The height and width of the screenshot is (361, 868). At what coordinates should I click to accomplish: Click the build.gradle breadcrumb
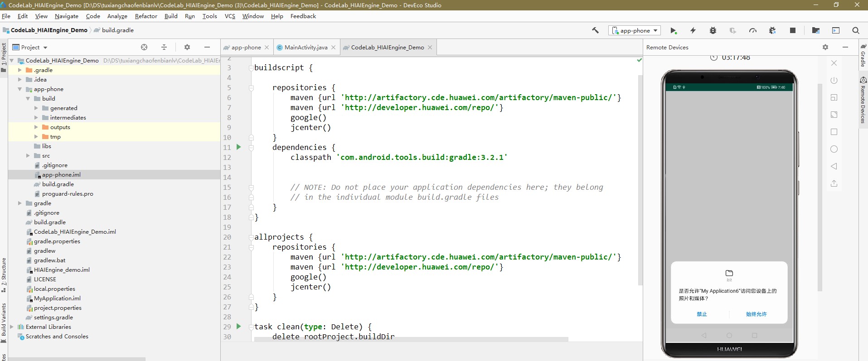tap(114, 30)
